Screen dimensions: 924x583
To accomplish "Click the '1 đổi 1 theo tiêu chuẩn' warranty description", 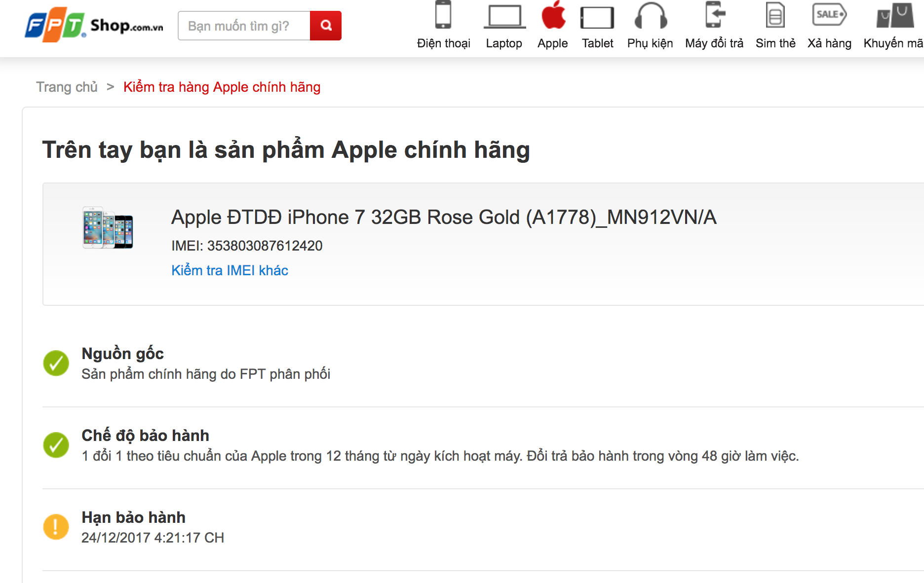I will pyautogui.click(x=440, y=456).
